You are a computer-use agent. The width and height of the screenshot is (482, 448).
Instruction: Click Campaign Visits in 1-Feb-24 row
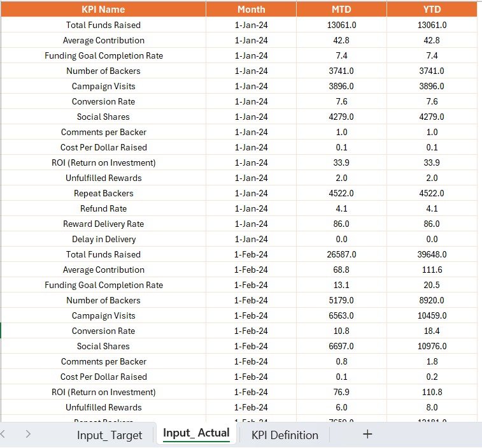click(103, 315)
